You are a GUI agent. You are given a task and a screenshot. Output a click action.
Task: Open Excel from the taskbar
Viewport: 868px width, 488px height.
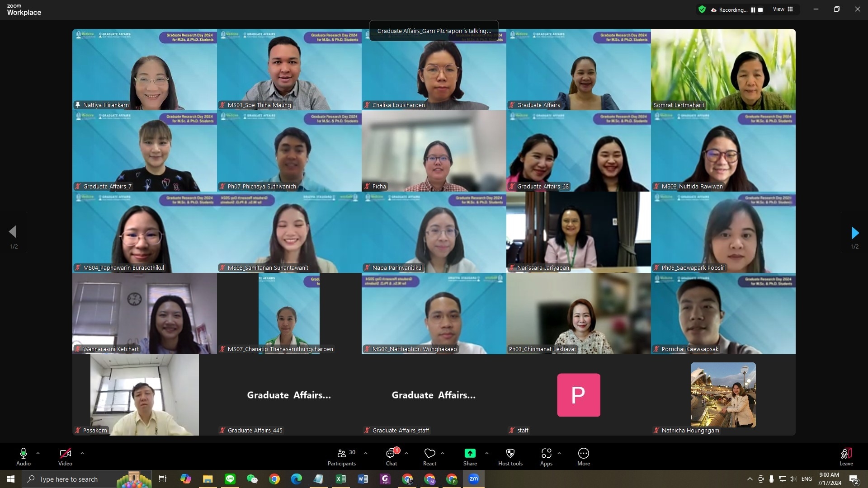point(340,479)
